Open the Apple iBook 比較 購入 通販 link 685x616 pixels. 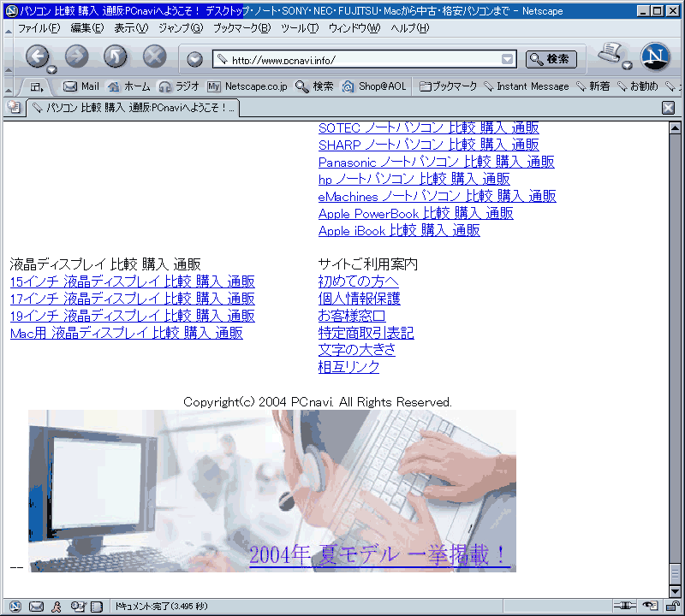399,230
